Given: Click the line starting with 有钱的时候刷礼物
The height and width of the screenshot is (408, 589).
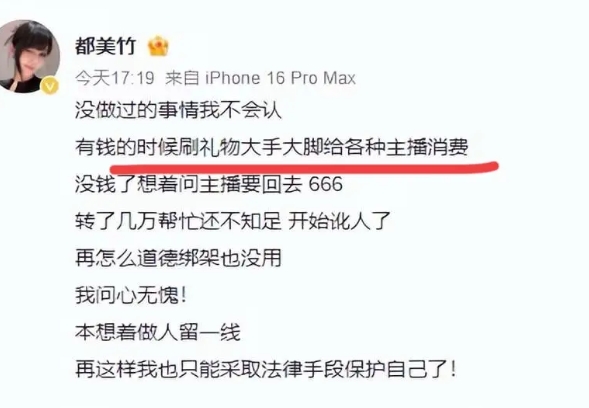Looking at the screenshot, I should 272,147.
